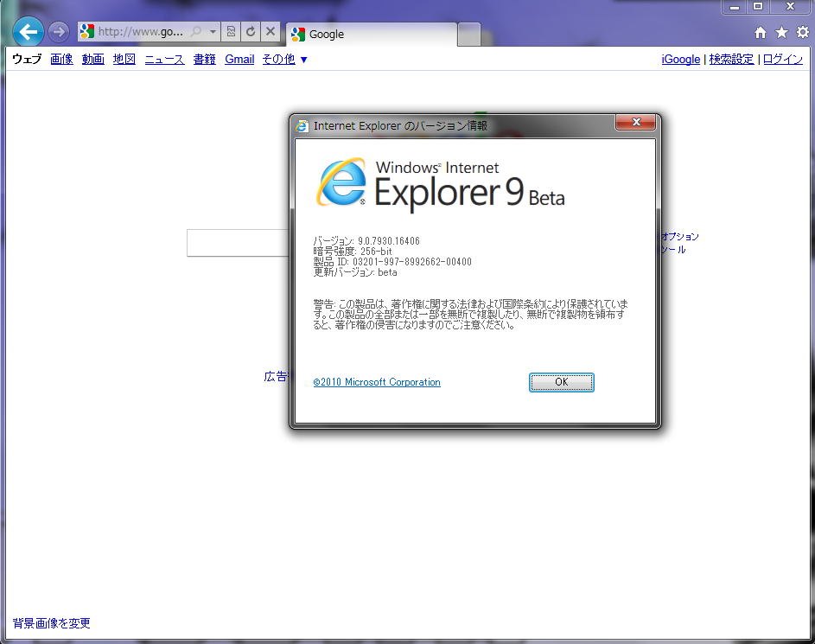Viewport: 815px width, 644px height.
Task: Go back with the blue Back arrow
Action: point(28,32)
